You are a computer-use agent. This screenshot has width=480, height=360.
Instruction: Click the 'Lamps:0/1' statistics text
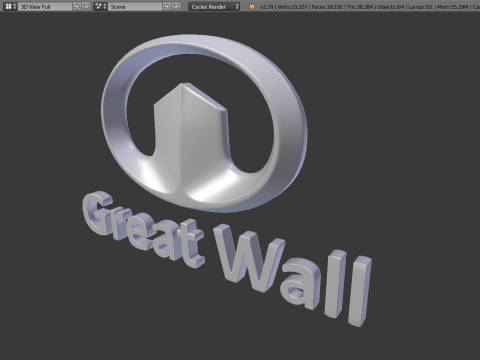[x=420, y=7]
